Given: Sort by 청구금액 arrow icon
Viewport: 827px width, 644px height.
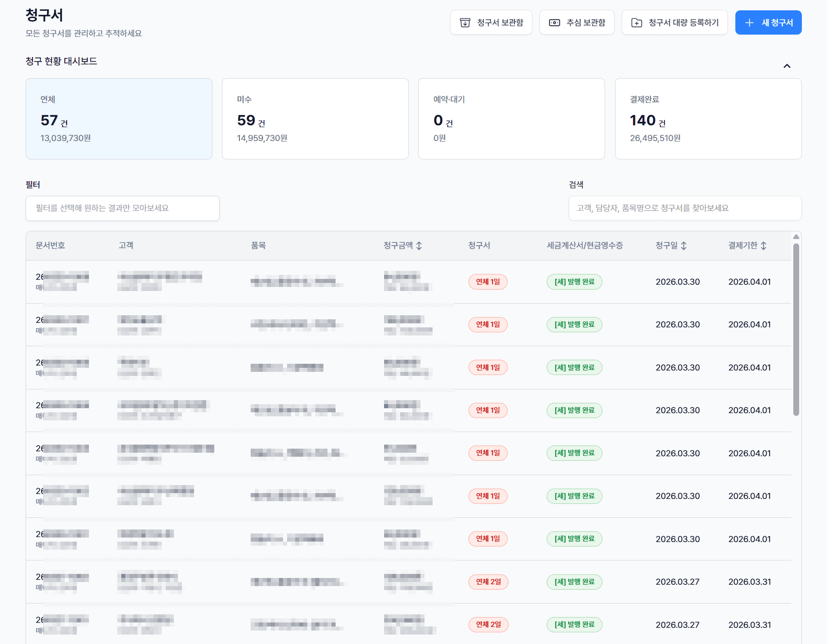Looking at the screenshot, I should point(419,246).
